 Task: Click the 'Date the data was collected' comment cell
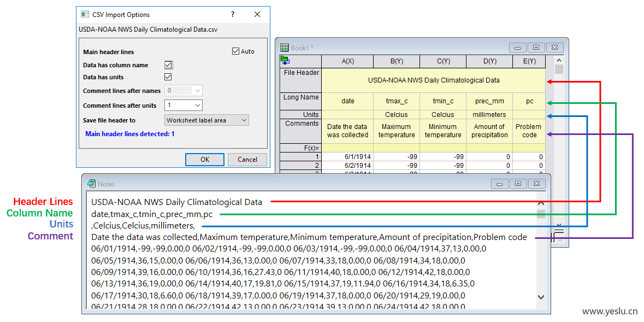pos(347,131)
